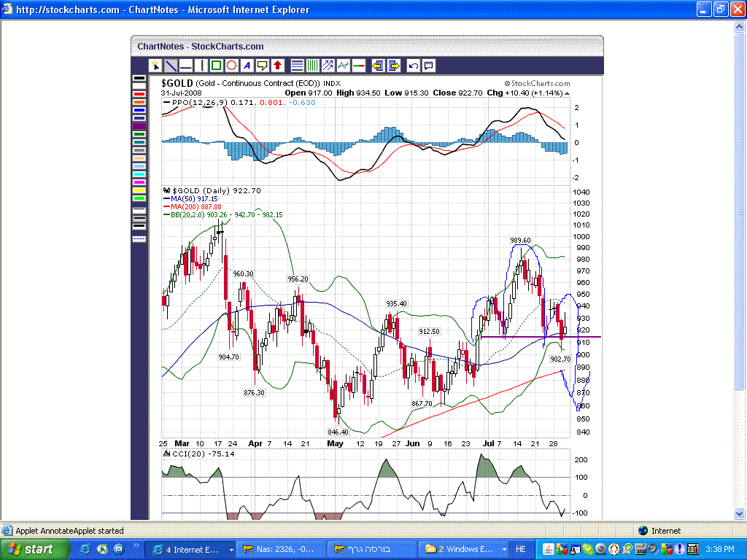The width and height of the screenshot is (747, 560).
Task: Pick the purple color swatch
Action: coord(139,126)
